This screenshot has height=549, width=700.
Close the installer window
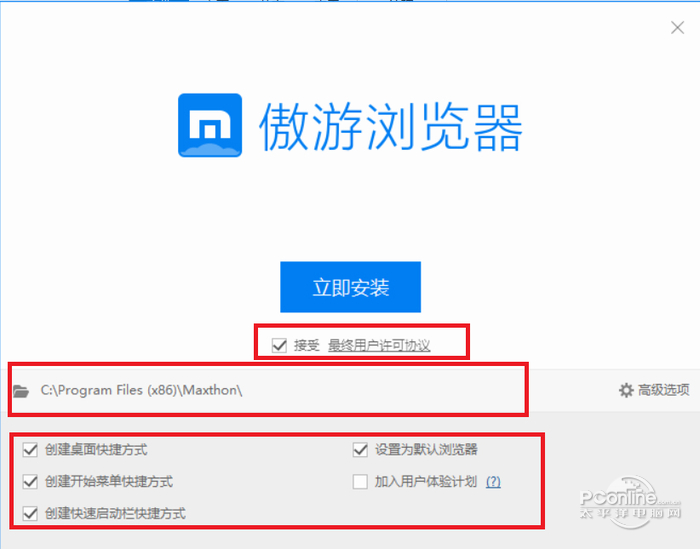click(x=677, y=28)
